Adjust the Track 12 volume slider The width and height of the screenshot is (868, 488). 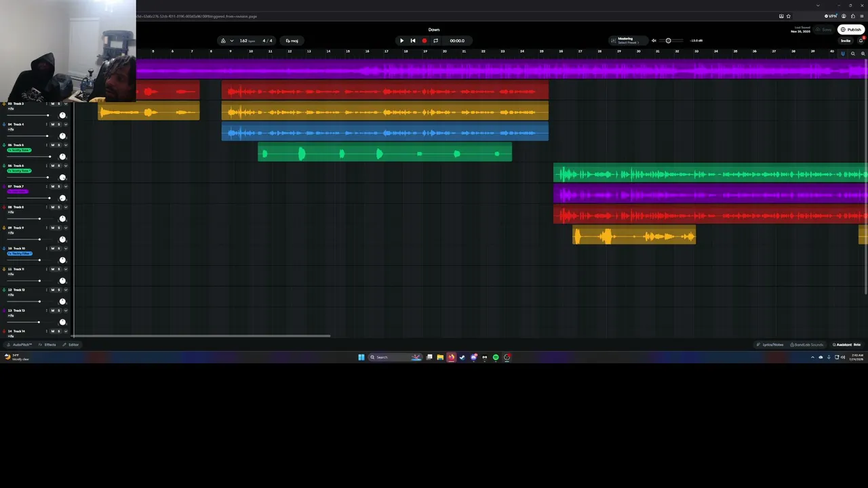pyautogui.click(x=31, y=302)
